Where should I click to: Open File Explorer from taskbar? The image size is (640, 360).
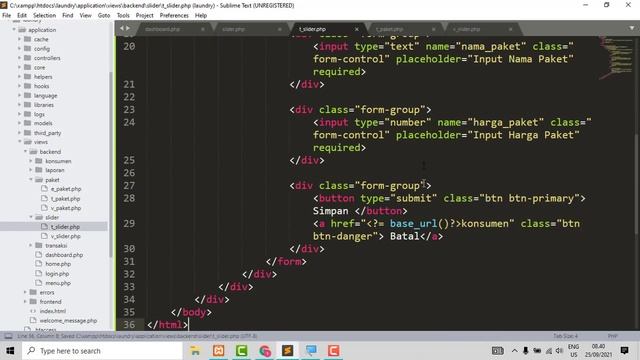195,351
